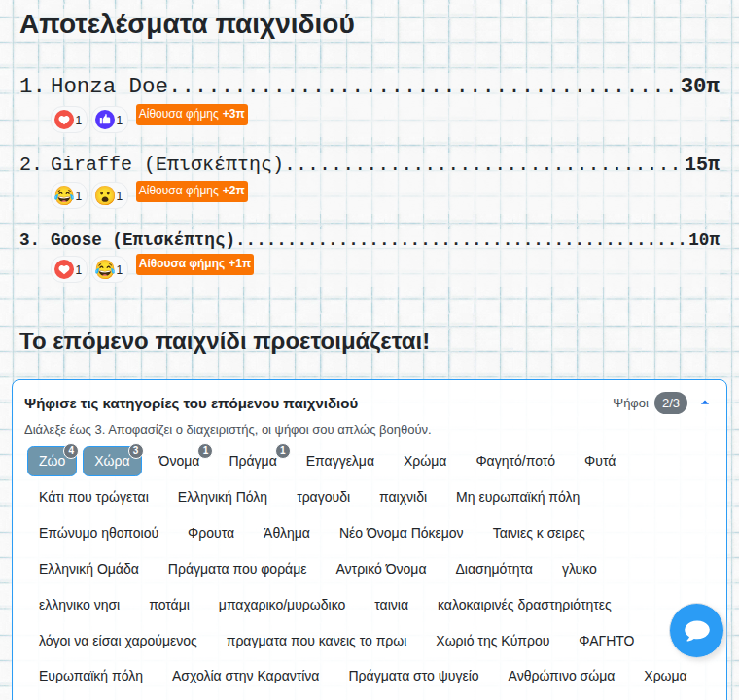
Task: Vote for 'Πράγματα στο ψυγείο' category
Action: [413, 676]
